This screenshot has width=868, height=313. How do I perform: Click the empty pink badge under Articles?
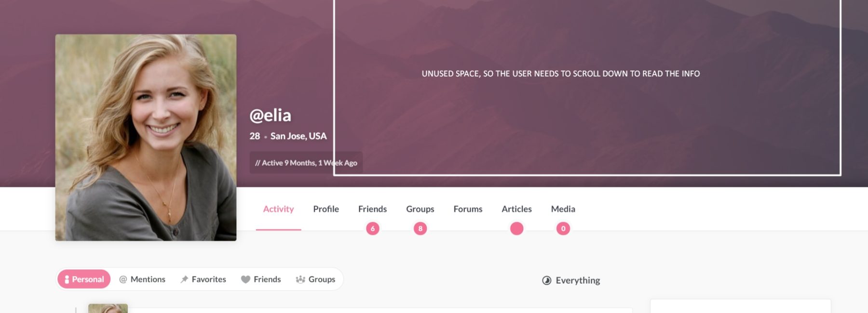[516, 229]
